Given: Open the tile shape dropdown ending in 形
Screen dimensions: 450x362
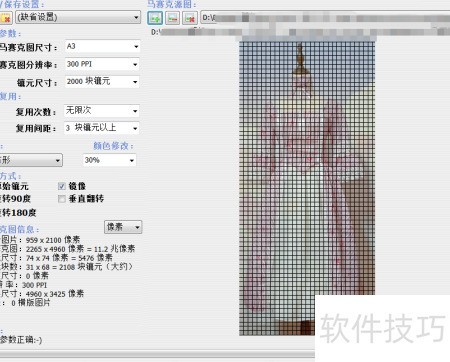Looking at the screenshot, I should click(x=31, y=160).
